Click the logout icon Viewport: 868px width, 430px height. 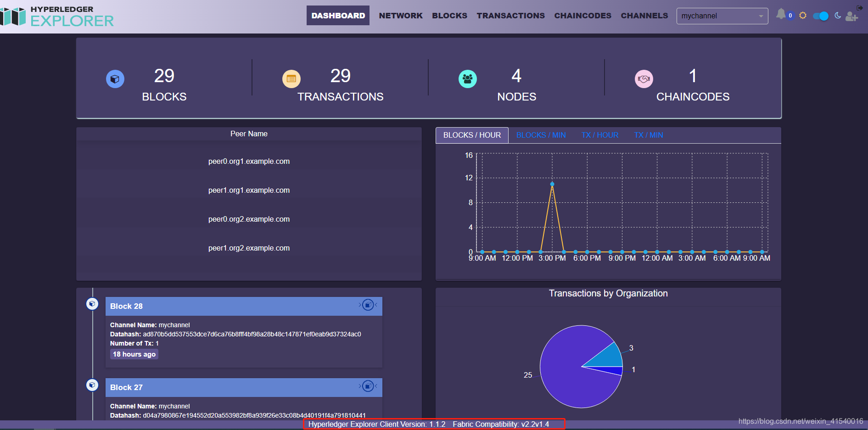coord(860,8)
